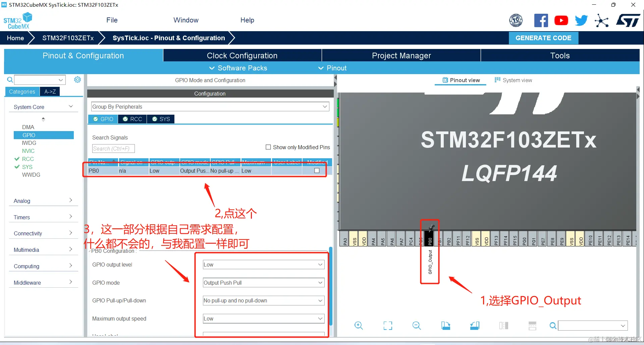
Task: Zoom out of the pinout view
Action: pyautogui.click(x=417, y=325)
